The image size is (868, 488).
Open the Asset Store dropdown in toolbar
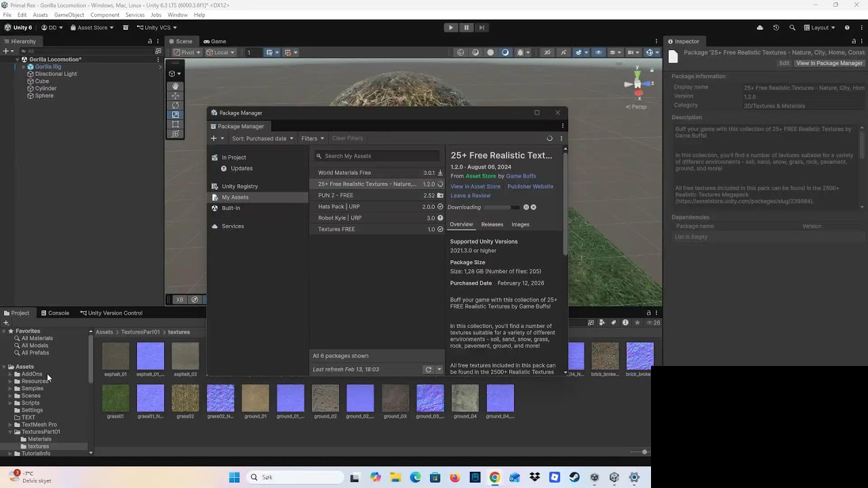click(92, 28)
